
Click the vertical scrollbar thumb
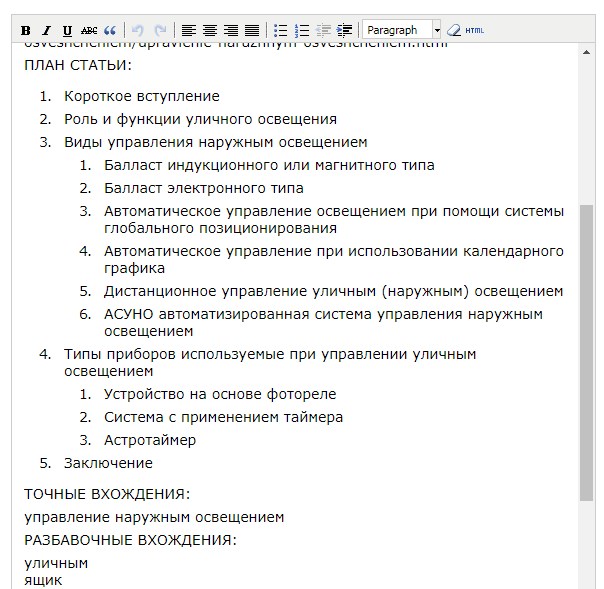coord(586,352)
